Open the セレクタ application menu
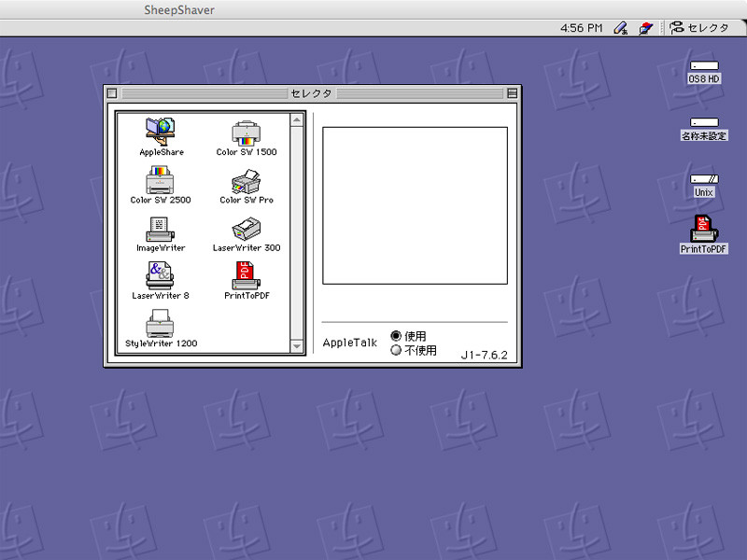The image size is (747, 560). [x=698, y=28]
